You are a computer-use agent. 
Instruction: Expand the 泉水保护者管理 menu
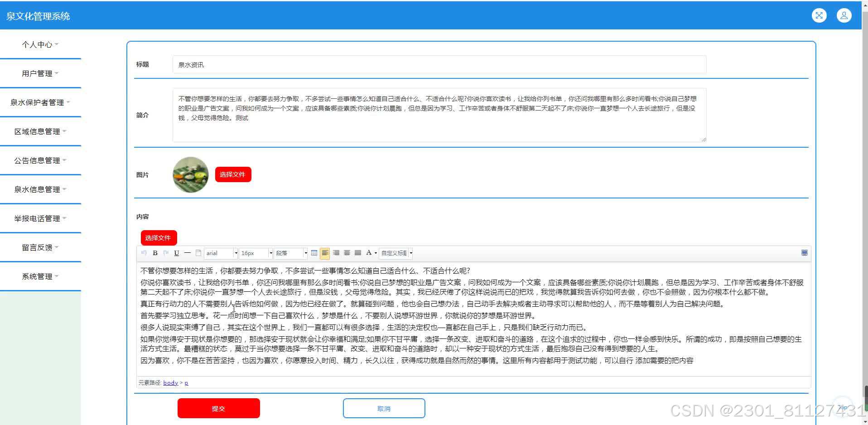click(x=40, y=102)
